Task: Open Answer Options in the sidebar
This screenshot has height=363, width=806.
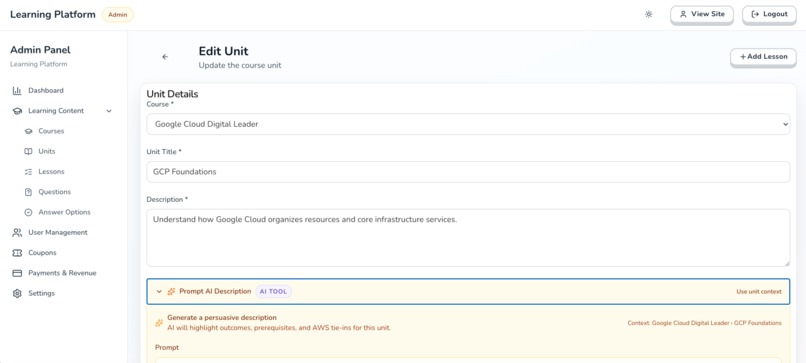Action: pos(64,212)
